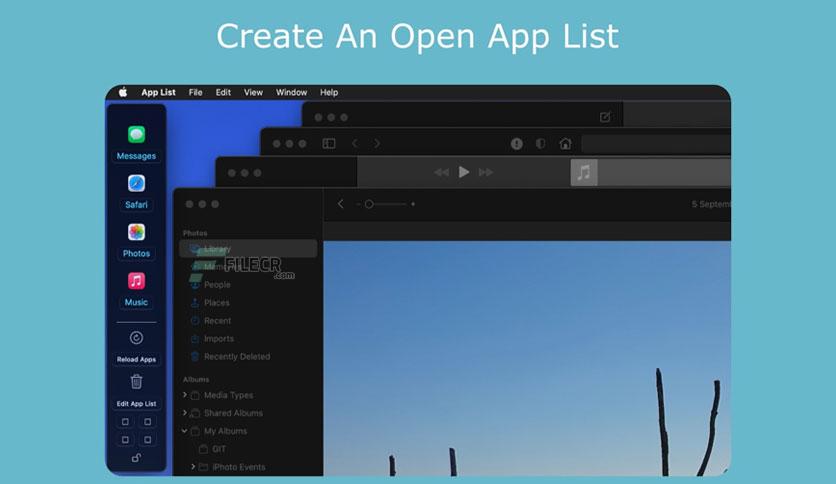Click the Reload Apps circular arrow icon
The height and width of the screenshot is (484, 836).
pos(136,338)
